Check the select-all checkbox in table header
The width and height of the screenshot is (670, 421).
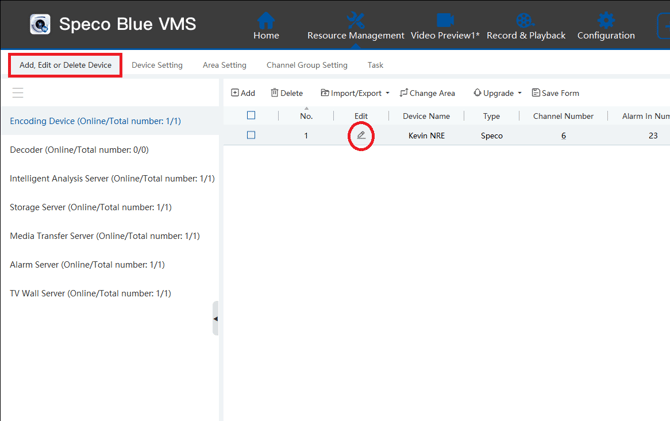tap(251, 116)
